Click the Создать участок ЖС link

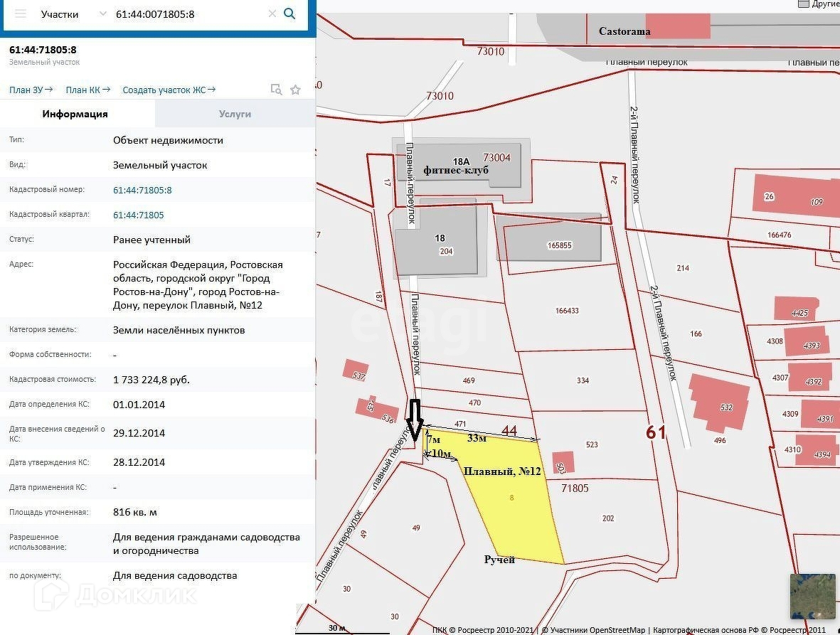point(169,90)
